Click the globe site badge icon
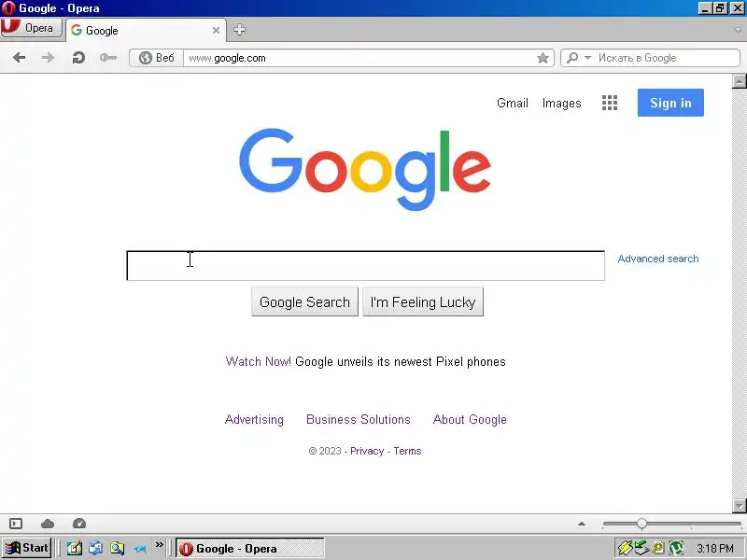The height and width of the screenshot is (560, 747). pos(146,58)
